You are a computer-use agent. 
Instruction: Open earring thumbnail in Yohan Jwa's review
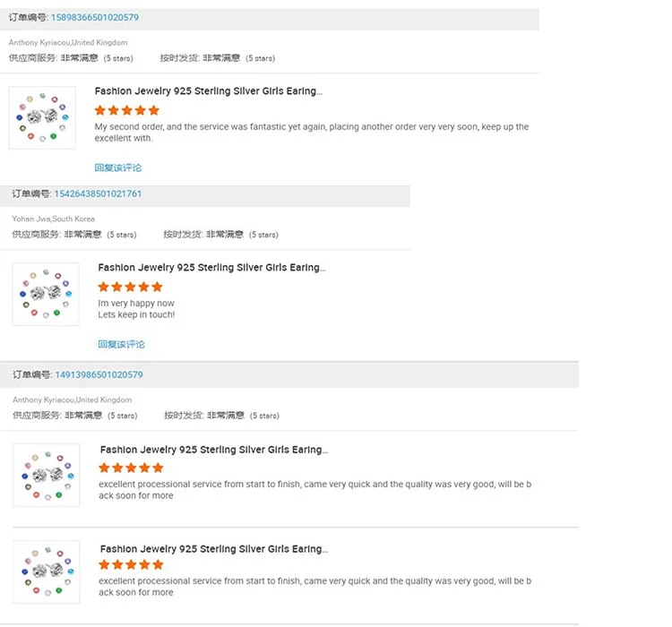[x=46, y=294]
